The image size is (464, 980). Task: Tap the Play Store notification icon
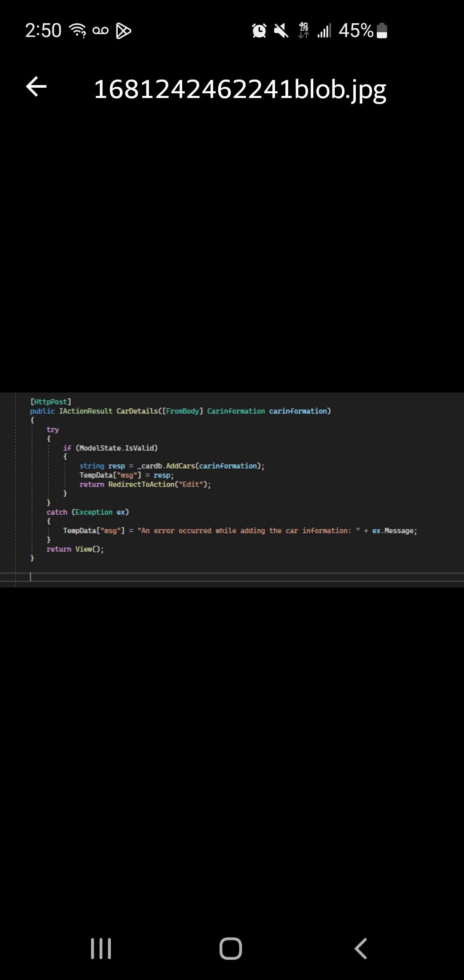tap(123, 31)
